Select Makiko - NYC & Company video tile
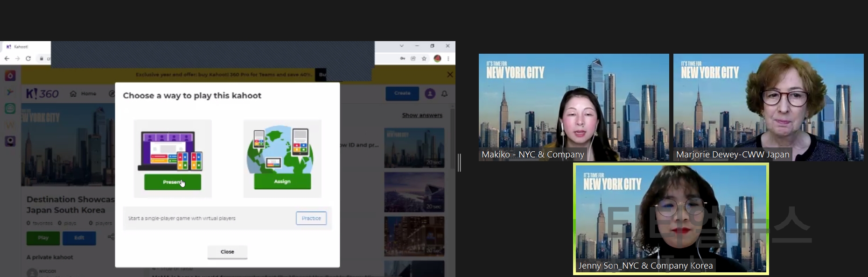The image size is (868, 277). tap(574, 107)
